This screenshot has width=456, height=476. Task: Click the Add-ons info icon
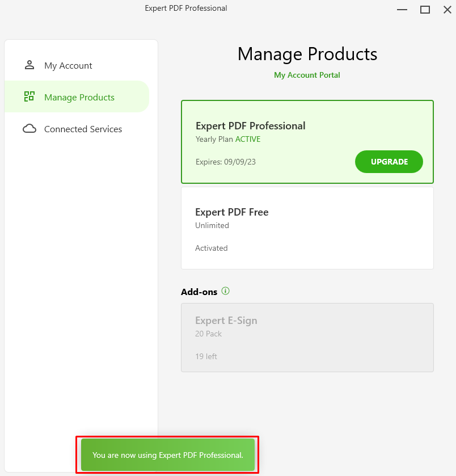click(x=225, y=291)
